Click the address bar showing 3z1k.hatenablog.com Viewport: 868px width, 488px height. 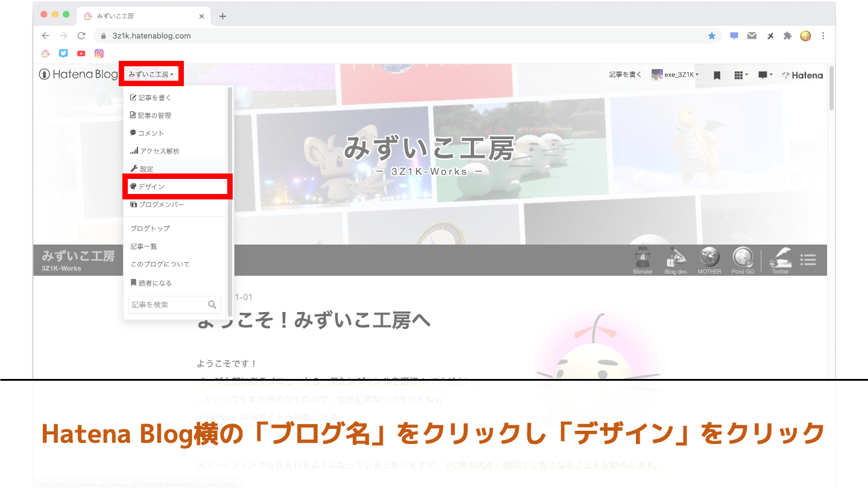pos(407,36)
